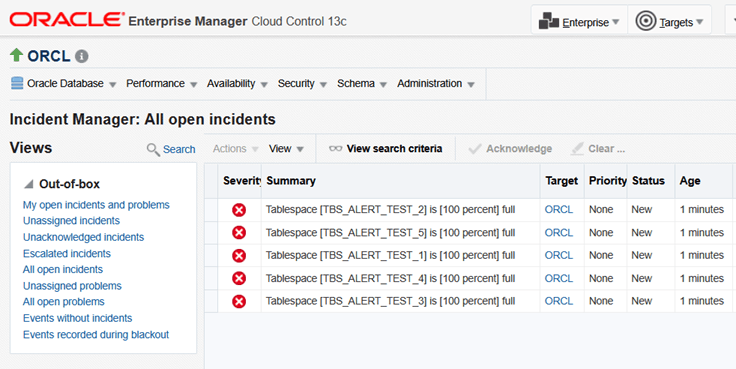Sort by the Priority column header
This screenshot has width=736, height=369.
pyautogui.click(x=607, y=181)
